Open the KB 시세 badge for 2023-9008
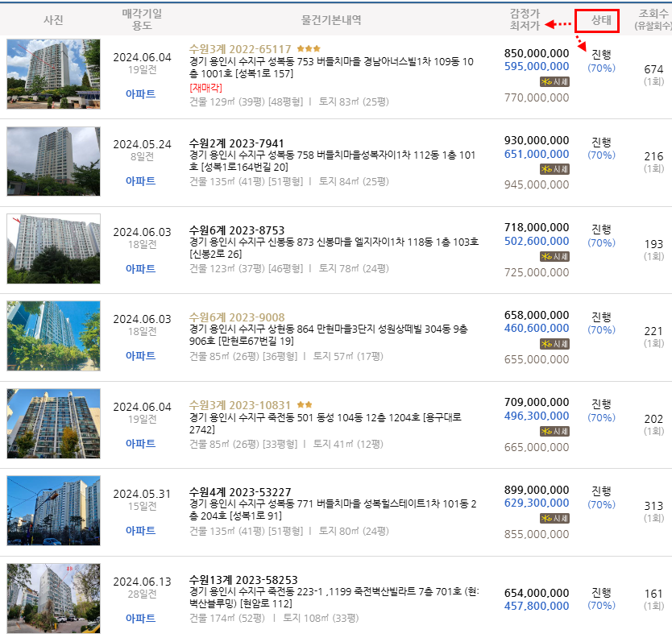Screen dimensions: 672x642 554,344
